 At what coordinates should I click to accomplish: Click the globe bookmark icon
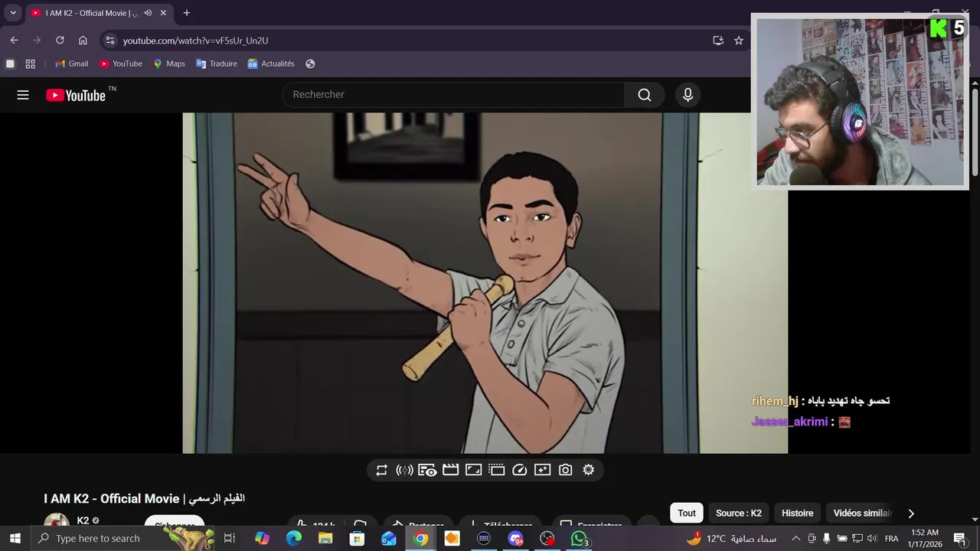pos(310,64)
